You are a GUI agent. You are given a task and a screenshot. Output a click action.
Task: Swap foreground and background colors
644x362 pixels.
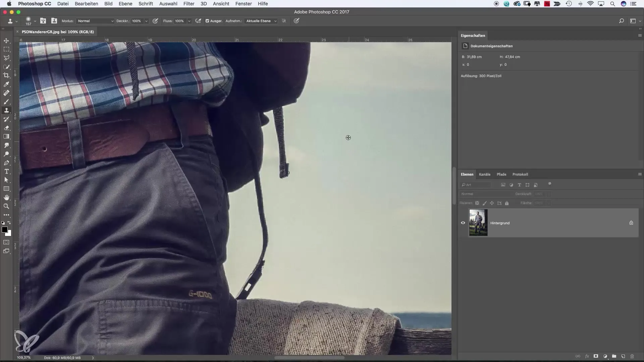[9, 223]
